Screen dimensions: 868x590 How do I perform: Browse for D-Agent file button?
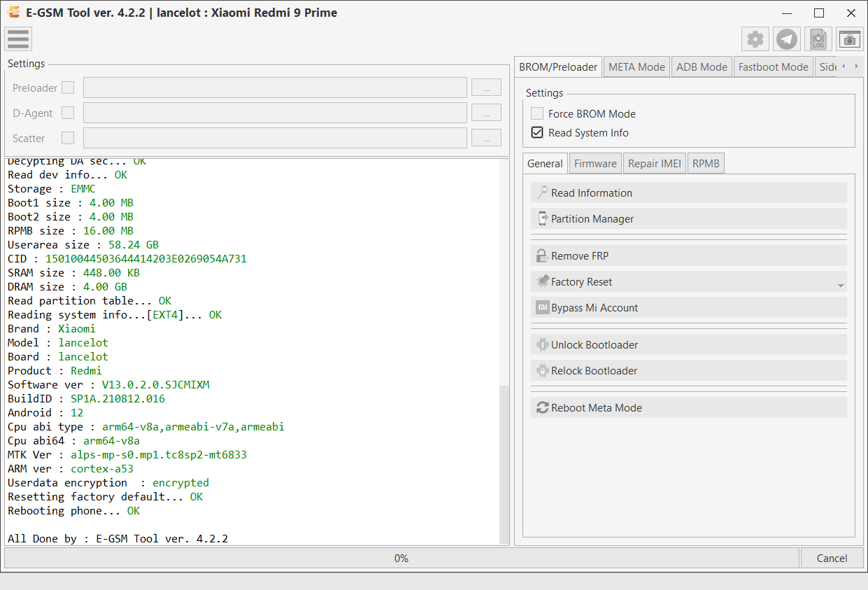pos(486,113)
